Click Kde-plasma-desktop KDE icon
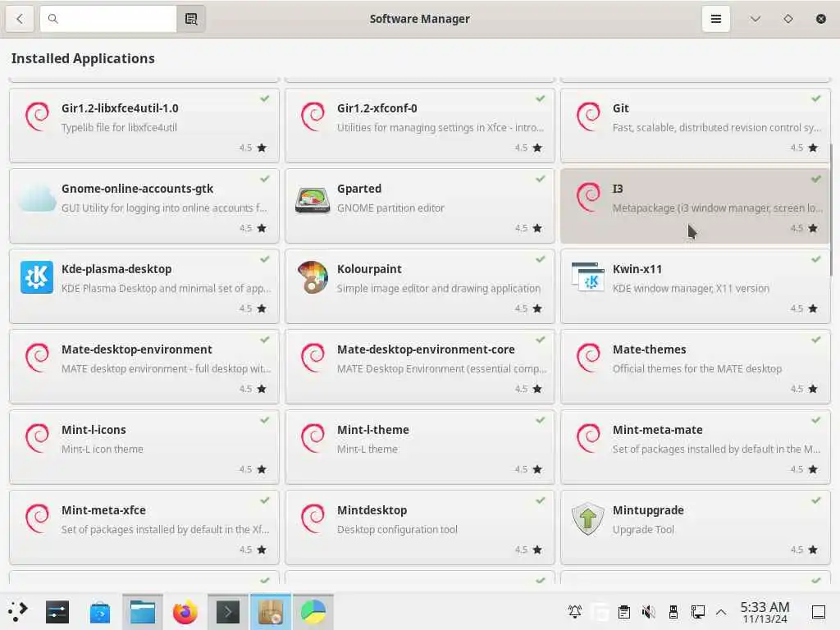Viewport: 840px width, 630px height. click(x=37, y=277)
